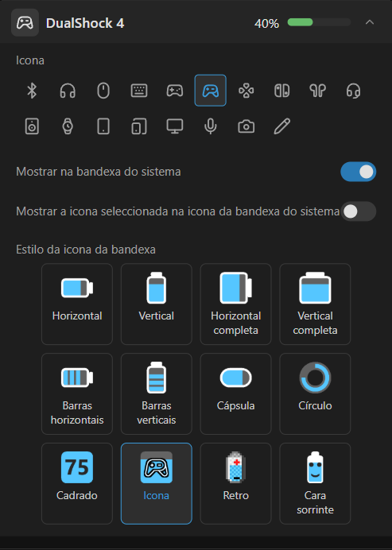The height and width of the screenshot is (550, 392).
Task: Disable Mostrar na bandexa do sistema toggle
Action: point(359,172)
